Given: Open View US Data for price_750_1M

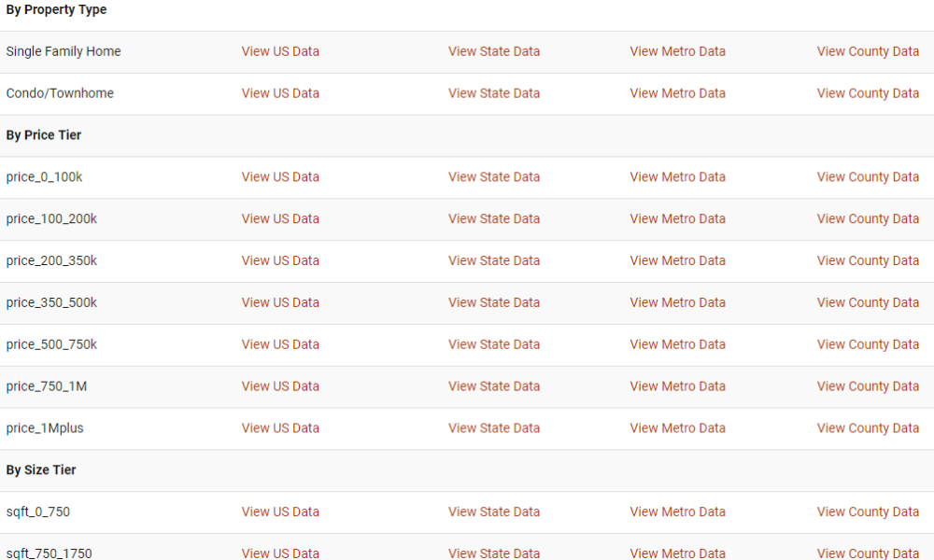Looking at the screenshot, I should pos(280,386).
